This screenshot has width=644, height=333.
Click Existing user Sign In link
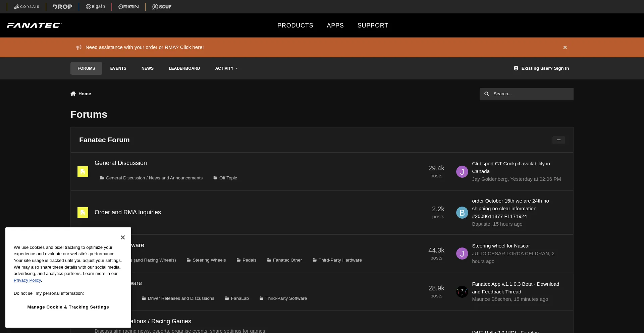tap(541, 68)
